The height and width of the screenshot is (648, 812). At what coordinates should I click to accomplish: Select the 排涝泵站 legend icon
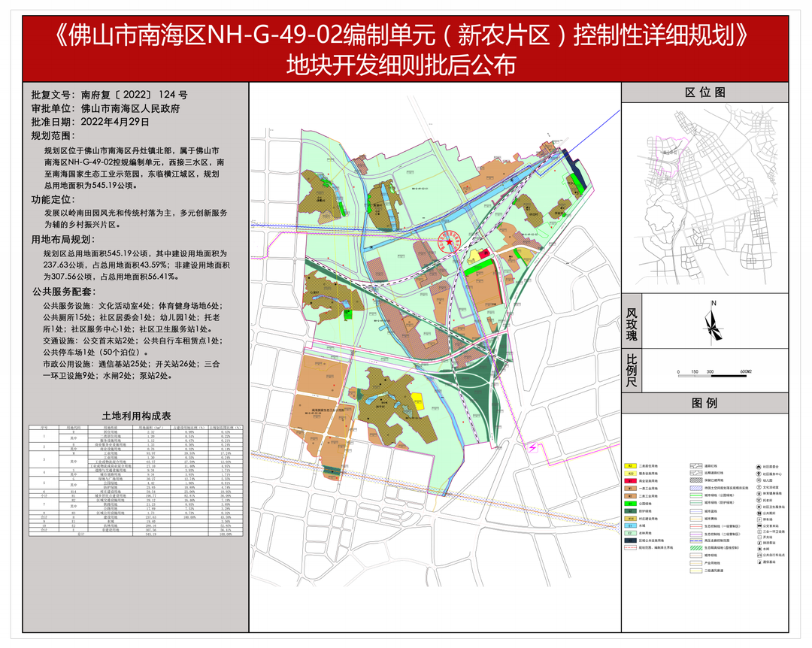point(759,543)
